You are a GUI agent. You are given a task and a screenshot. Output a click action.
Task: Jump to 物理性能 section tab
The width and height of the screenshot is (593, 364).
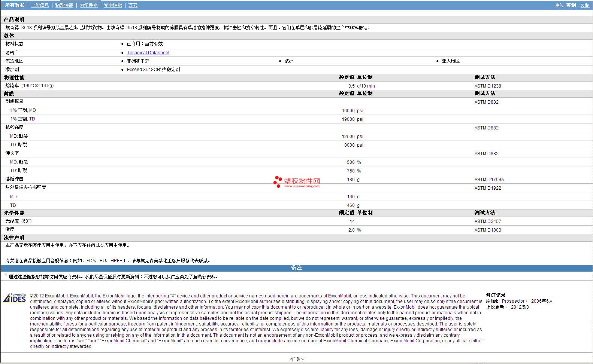coord(64,5)
